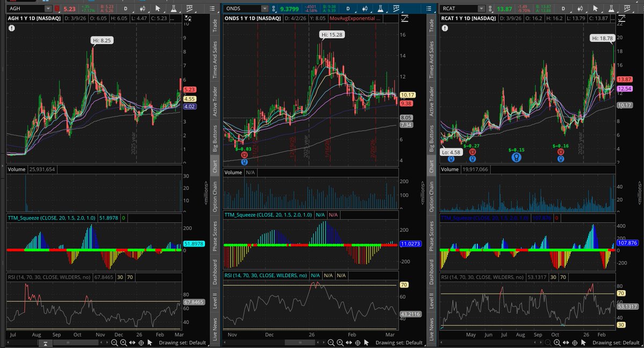Viewport: 644px width, 348px height.
Task: Open the hamburger chart menu on ONDS panel
Action: (428, 8)
